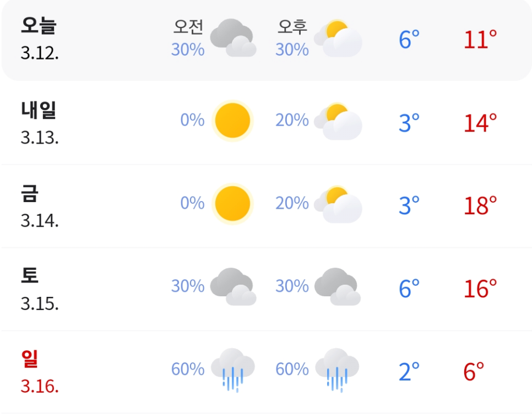Click Sunday's morning 60% rain chance
Image resolution: width=532 pixels, height=418 pixels.
(188, 369)
